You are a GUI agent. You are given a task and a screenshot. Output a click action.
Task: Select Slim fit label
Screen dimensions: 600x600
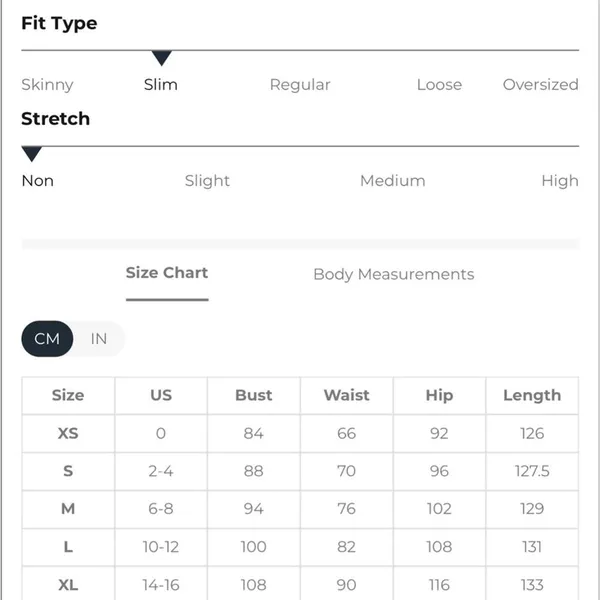point(161,85)
